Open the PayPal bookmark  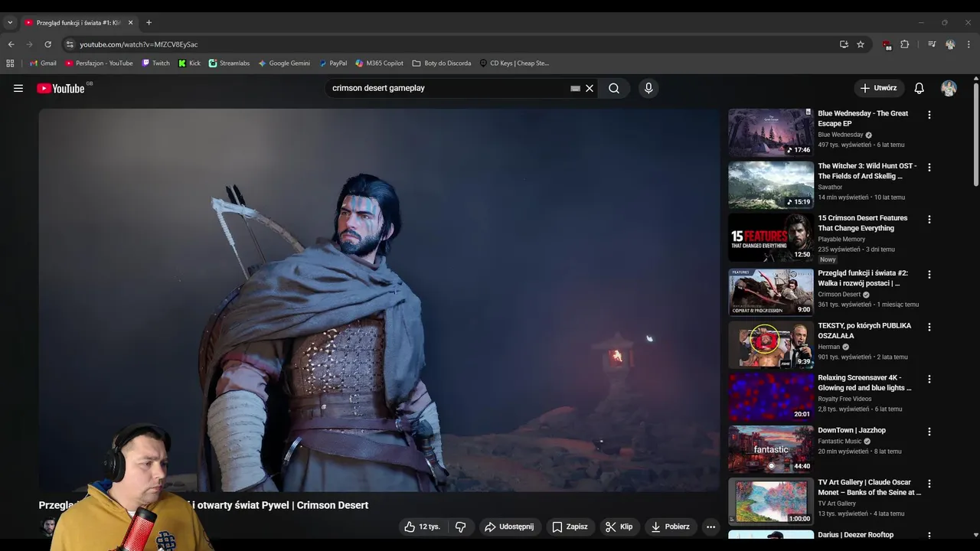pyautogui.click(x=333, y=64)
